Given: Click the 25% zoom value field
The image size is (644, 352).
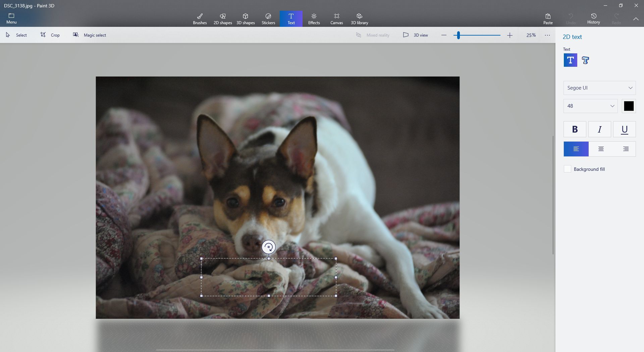Looking at the screenshot, I should click(531, 35).
